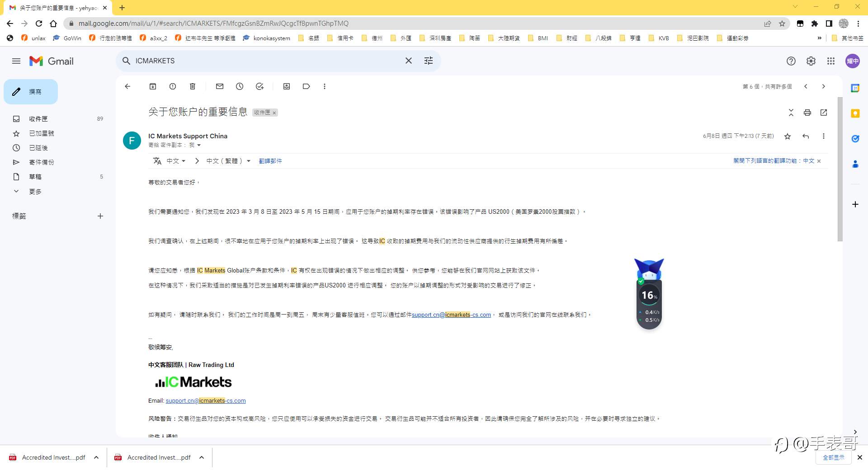Open the Compose pencil button
Screen dimensions: 868x470
(30, 91)
